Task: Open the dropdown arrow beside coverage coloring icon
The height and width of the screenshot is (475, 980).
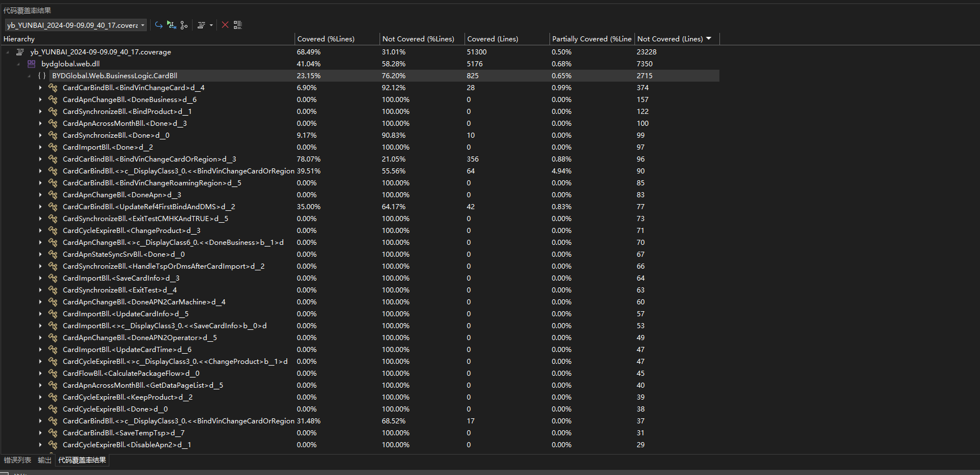Action: coord(211,25)
